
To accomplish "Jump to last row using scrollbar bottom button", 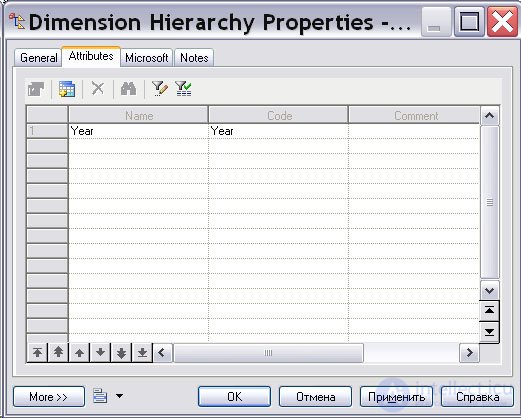I will point(489,332).
